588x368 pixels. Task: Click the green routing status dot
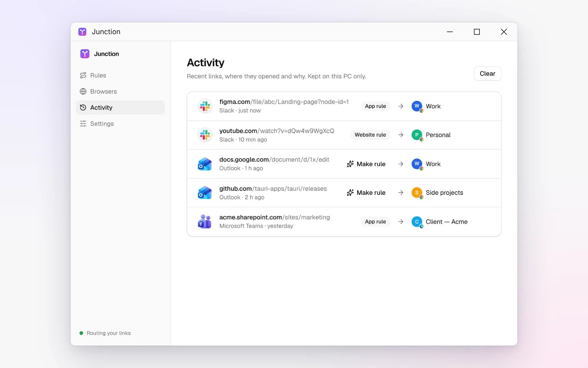[x=81, y=333]
